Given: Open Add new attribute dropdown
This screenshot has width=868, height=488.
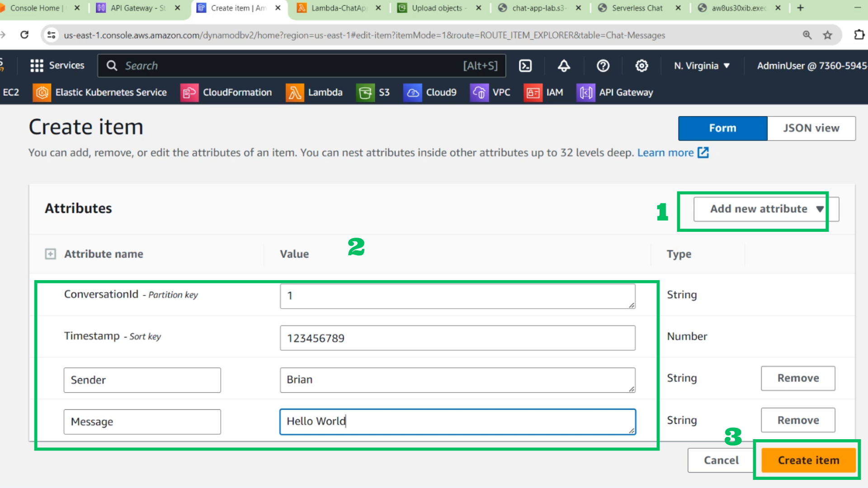Looking at the screenshot, I should coord(766,209).
